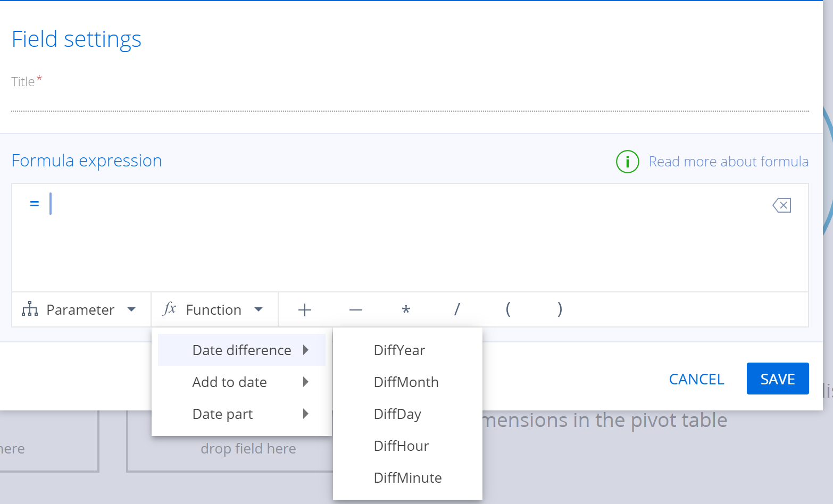833x504 pixels.
Task: Click the backspace clear icon in formula field
Action: pos(781,205)
